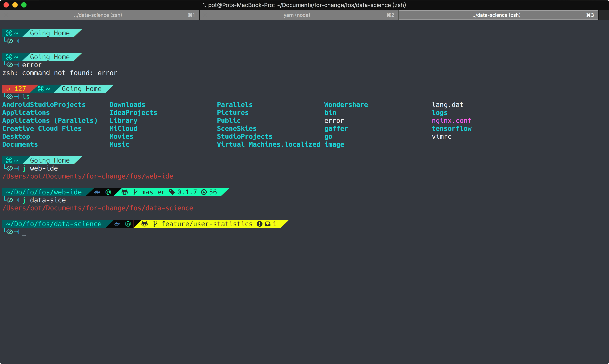Click the stash inbox icon in yellow segment

click(268, 224)
